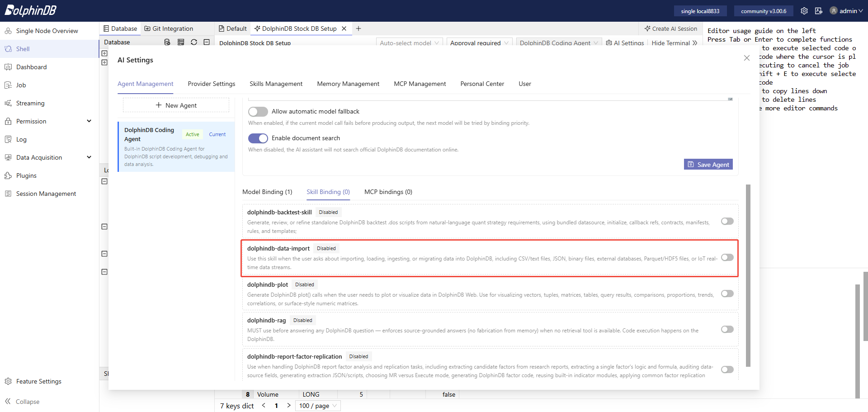Select the Skill Binding (0) tab
Viewport: 868px width, 412px height.
(x=328, y=192)
